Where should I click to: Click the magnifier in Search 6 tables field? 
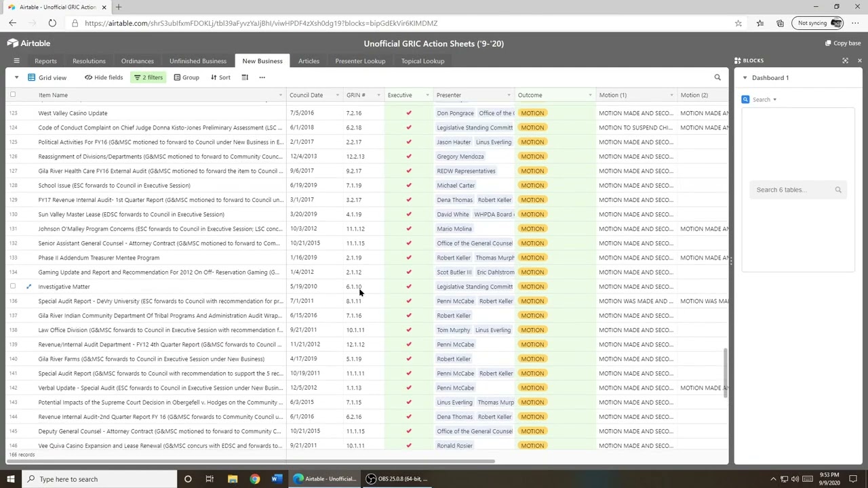click(x=838, y=190)
